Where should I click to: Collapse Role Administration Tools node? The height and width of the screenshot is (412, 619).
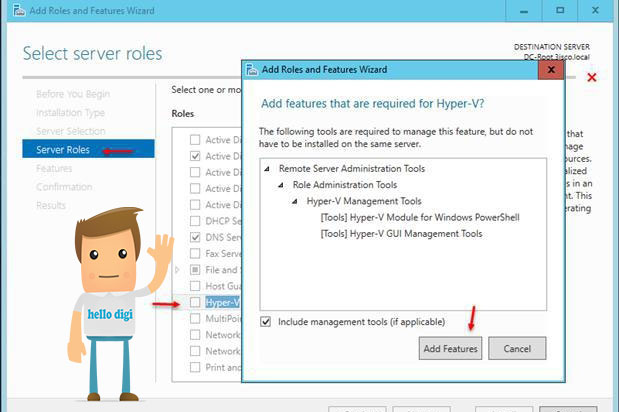[281, 185]
